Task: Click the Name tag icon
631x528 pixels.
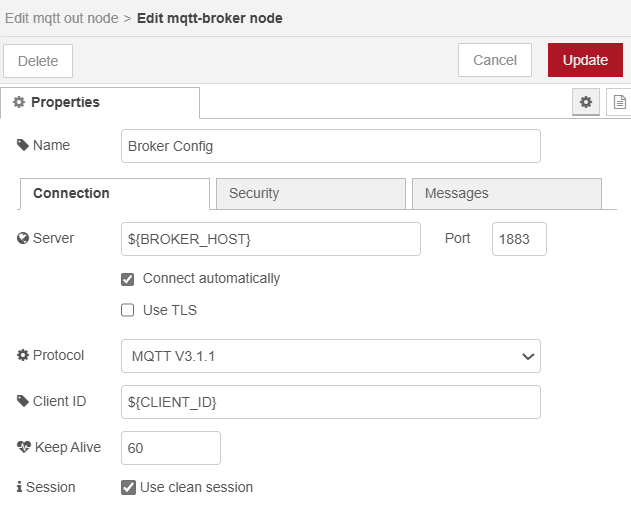Action: 23,145
